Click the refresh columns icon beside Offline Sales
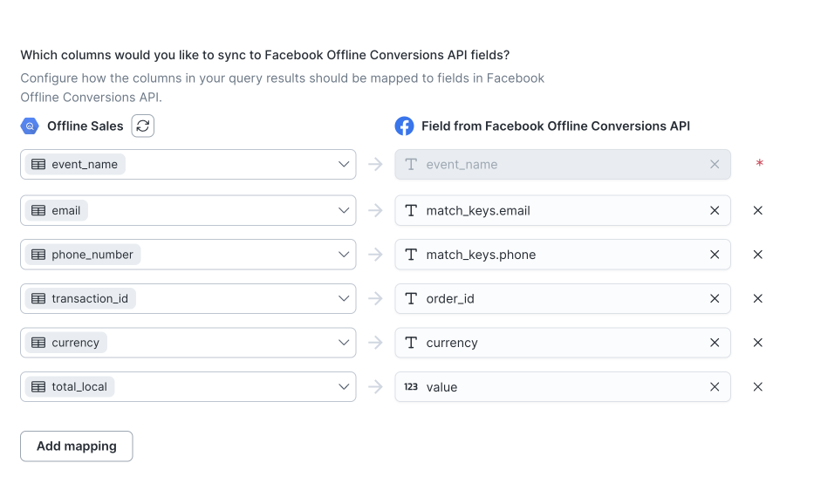 click(143, 126)
